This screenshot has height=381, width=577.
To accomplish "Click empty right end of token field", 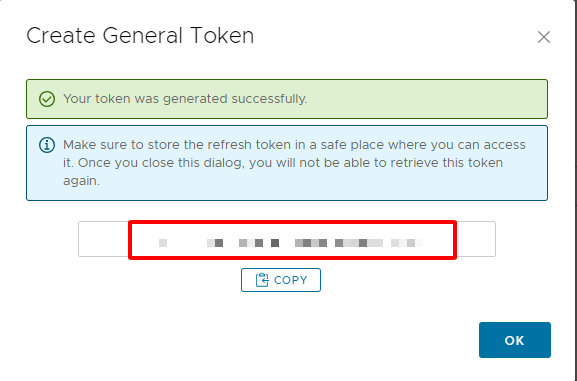I will [476, 239].
